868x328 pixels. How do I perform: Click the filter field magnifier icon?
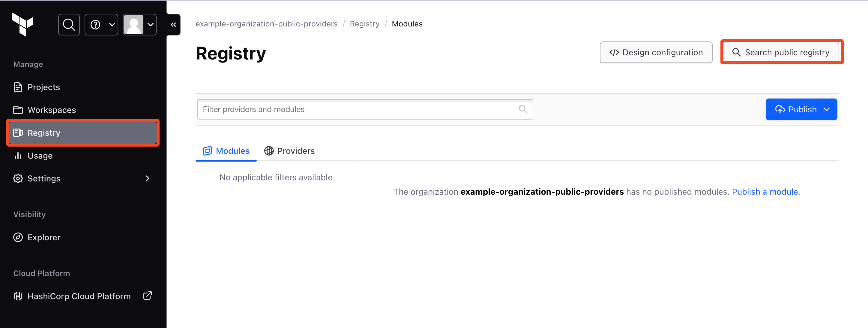(522, 109)
